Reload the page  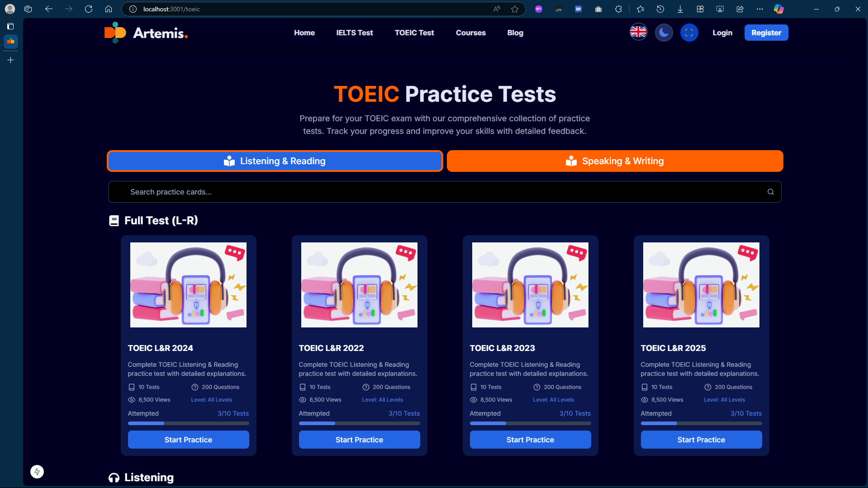(x=89, y=9)
